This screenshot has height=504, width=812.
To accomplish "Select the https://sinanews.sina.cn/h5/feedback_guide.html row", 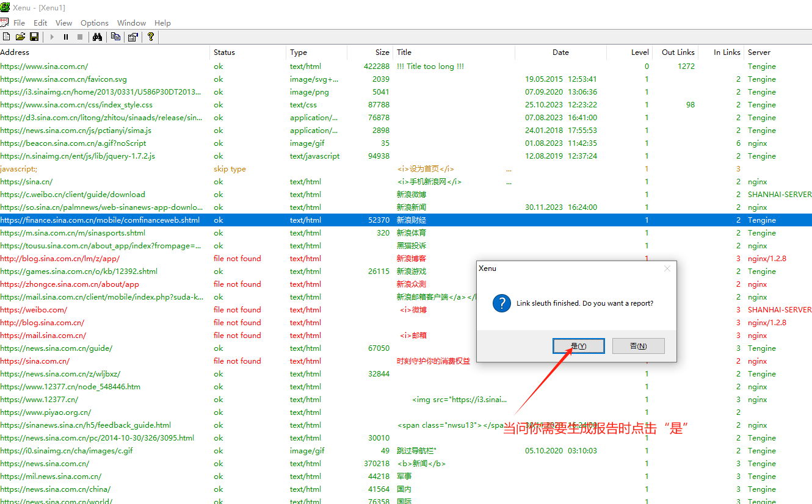I will pyautogui.click(x=406, y=425).
